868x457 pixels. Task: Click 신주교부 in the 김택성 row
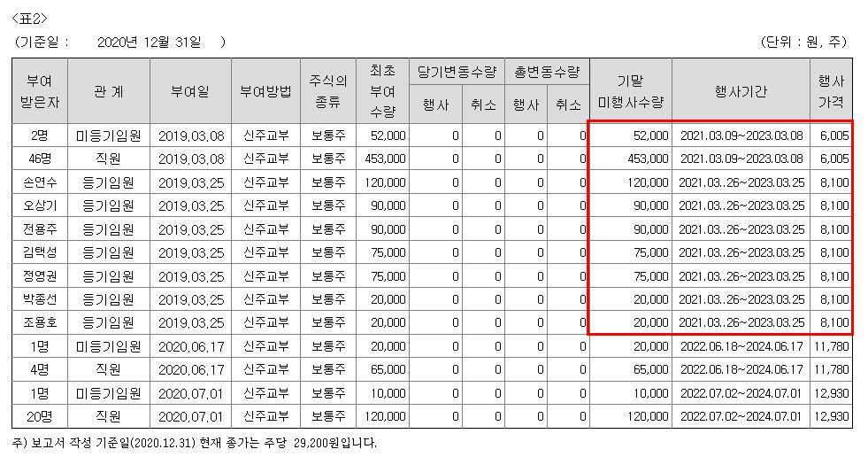tap(265, 252)
